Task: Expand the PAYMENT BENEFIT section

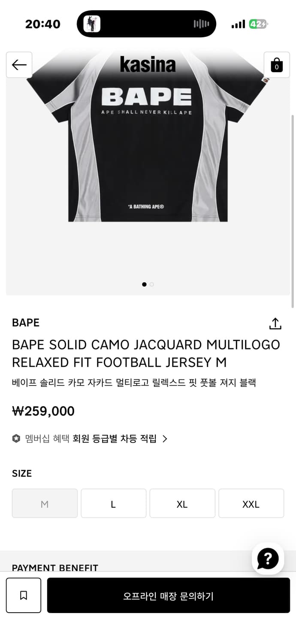Action: click(x=55, y=568)
